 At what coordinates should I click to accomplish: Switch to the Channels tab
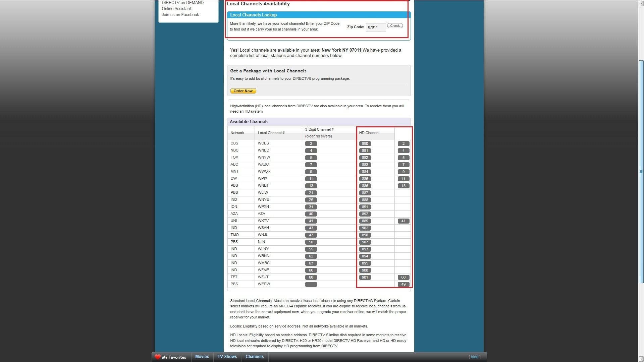point(255,357)
